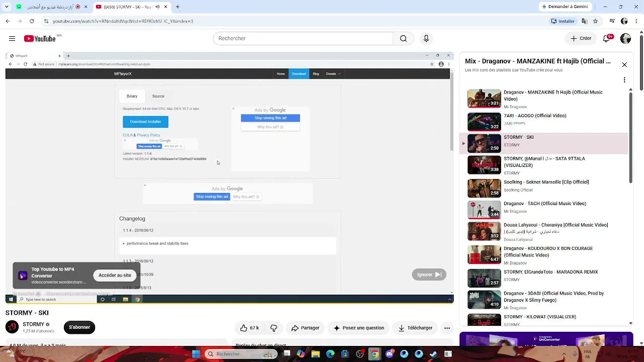Select the "MARADONA REMIX" playlist title
The image size is (644, 362).
click(551, 272)
